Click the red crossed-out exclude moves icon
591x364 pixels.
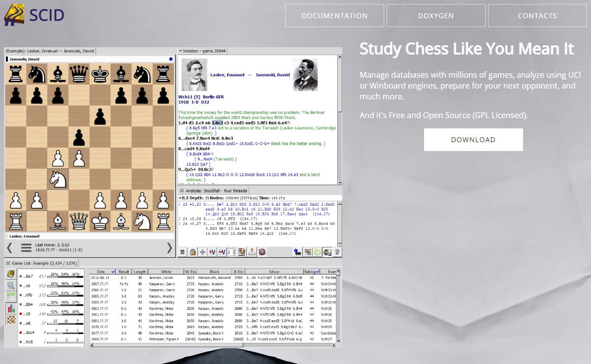(x=263, y=252)
